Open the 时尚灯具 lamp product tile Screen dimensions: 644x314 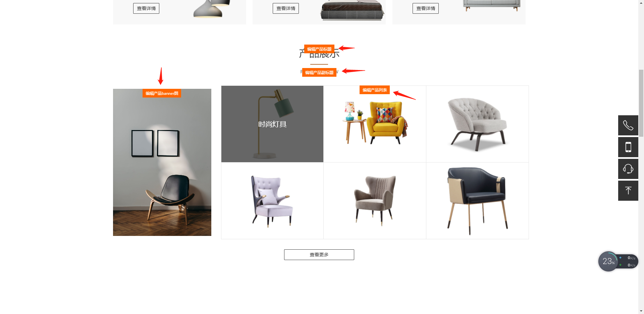(x=272, y=124)
